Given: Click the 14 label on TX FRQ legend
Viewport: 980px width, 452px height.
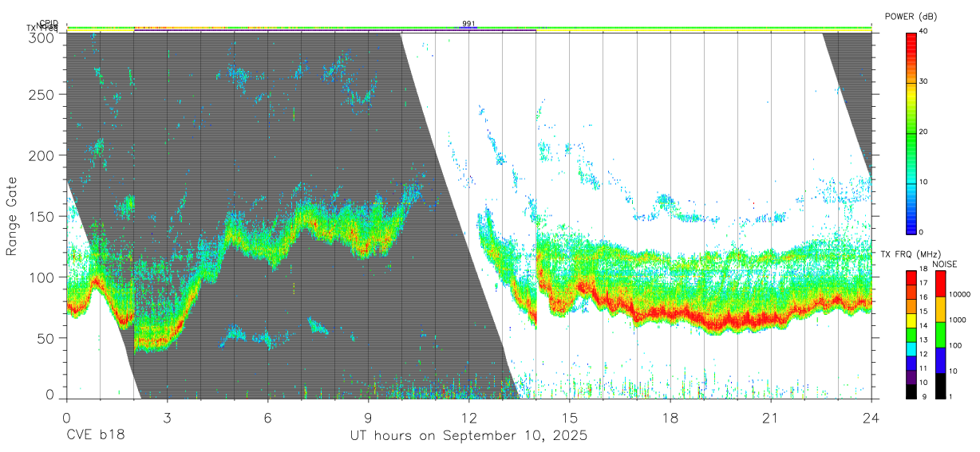Looking at the screenshot, I should coord(924,327).
